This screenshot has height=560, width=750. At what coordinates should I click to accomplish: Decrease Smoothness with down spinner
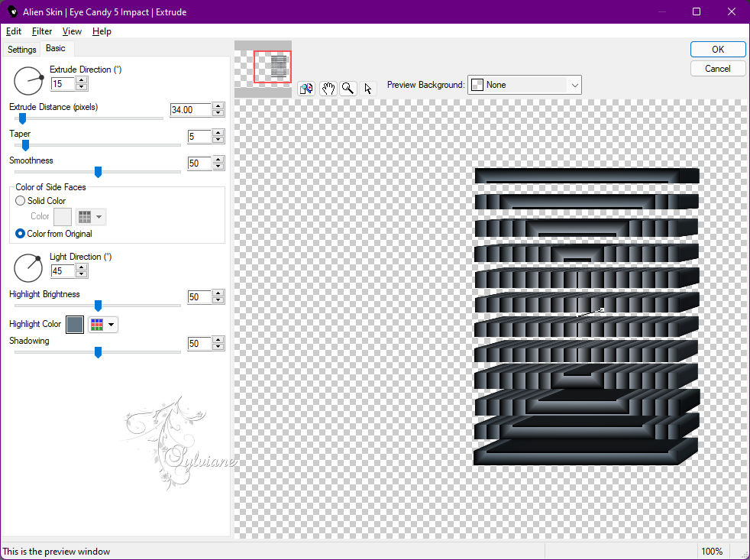pyautogui.click(x=218, y=167)
